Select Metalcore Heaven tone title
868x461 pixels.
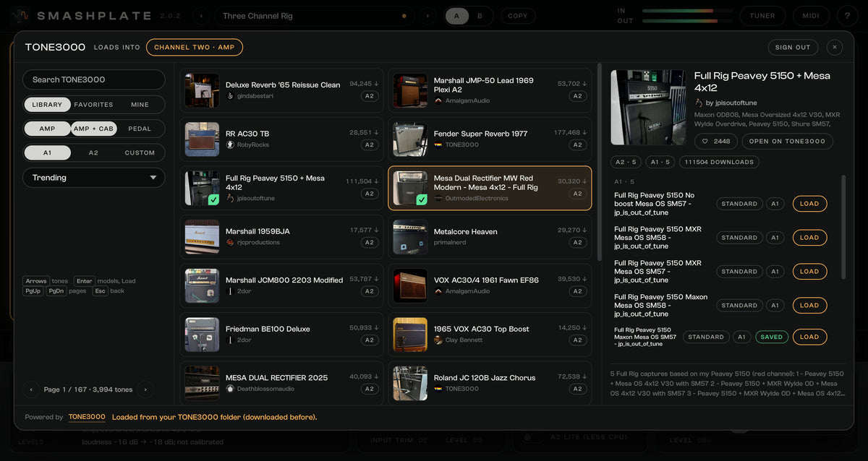coord(465,232)
